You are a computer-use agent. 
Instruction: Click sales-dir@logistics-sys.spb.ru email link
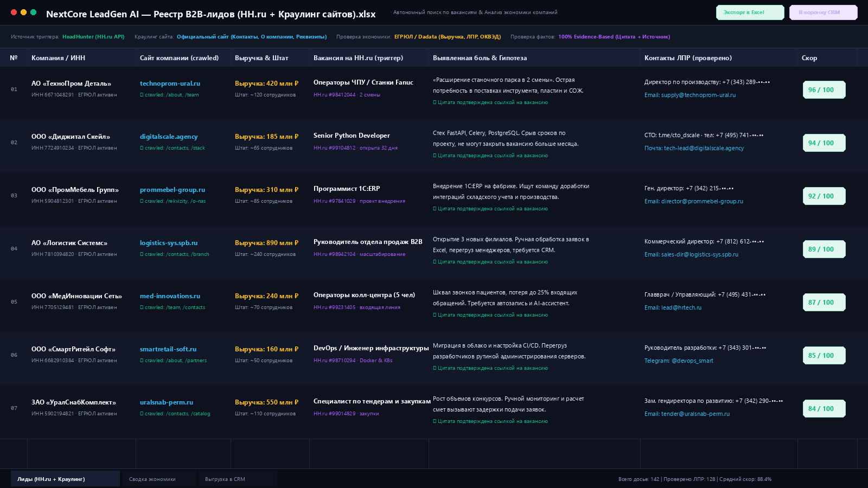click(x=691, y=254)
